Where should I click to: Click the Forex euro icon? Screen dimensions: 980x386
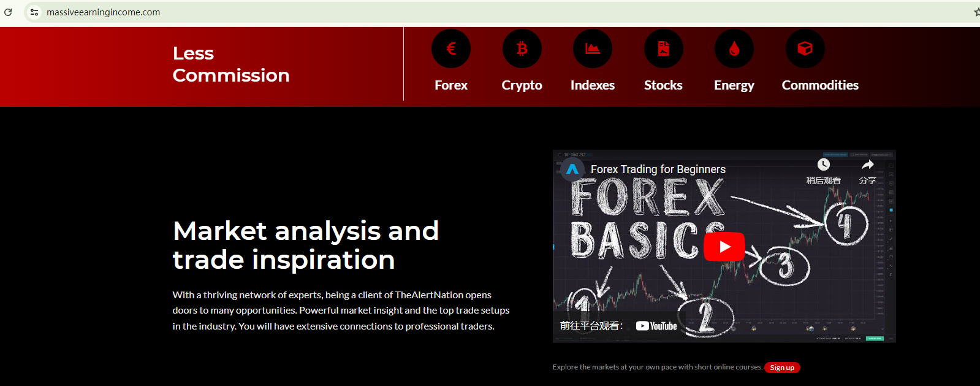click(451, 48)
